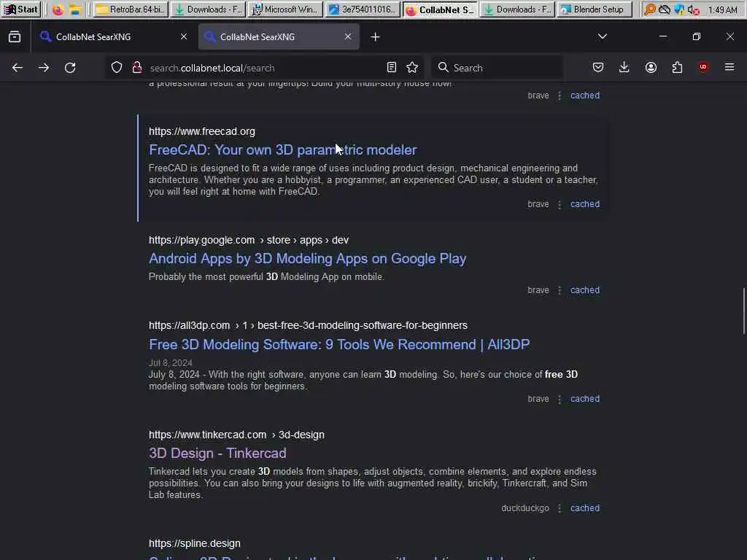Open FreeCAD: Your own 3D parametric modeler
The height and width of the screenshot is (560, 747).
[283, 150]
